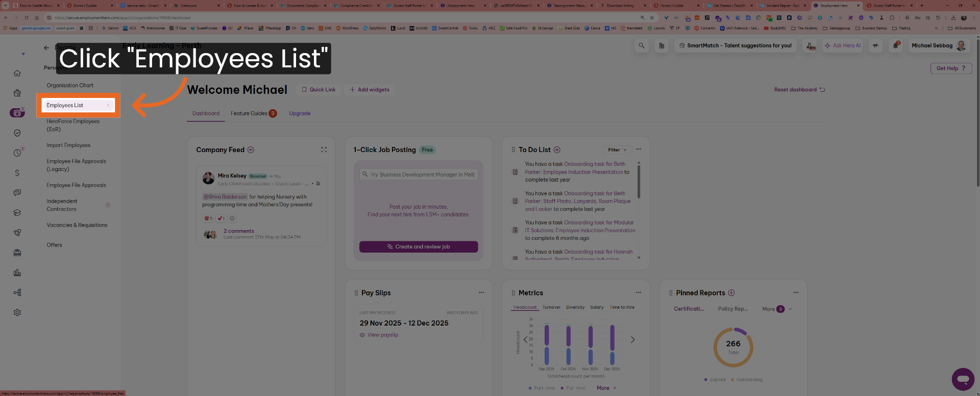The image size is (980, 396).
Task: Show previous Metrics chart with left arrow
Action: [x=525, y=339]
